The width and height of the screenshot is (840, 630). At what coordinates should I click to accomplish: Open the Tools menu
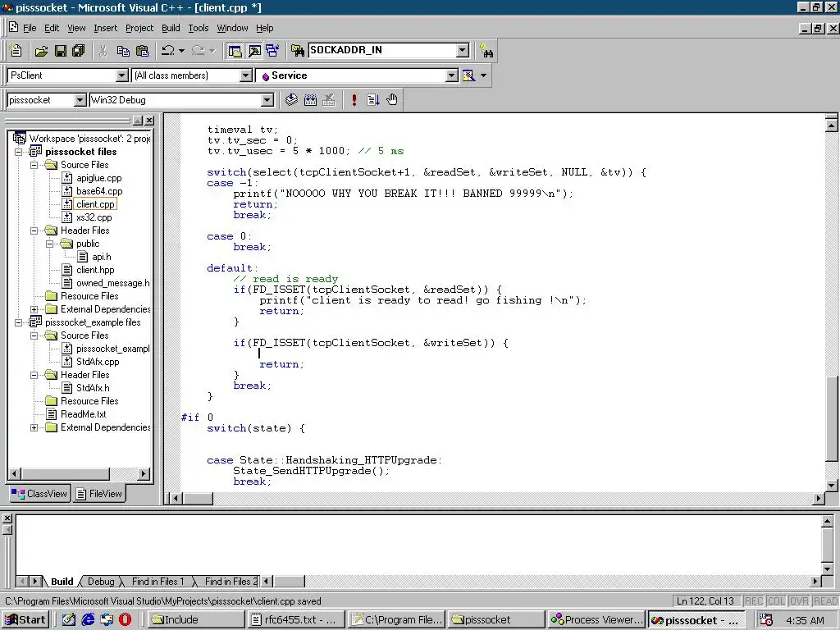tap(199, 28)
